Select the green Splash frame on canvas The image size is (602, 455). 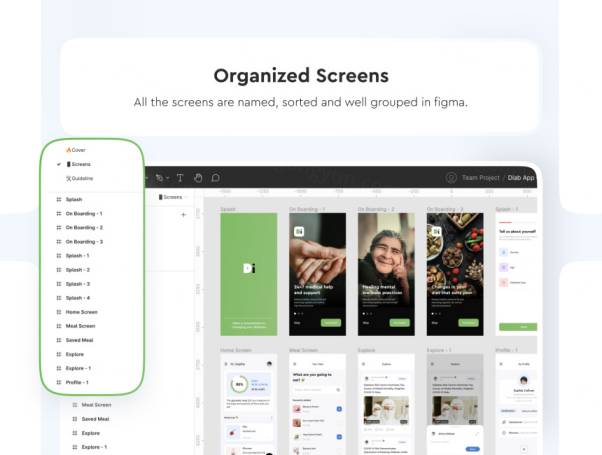248,270
